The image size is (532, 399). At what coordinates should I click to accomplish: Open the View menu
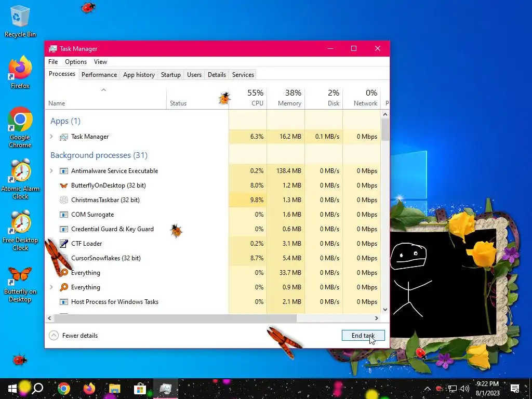point(100,62)
